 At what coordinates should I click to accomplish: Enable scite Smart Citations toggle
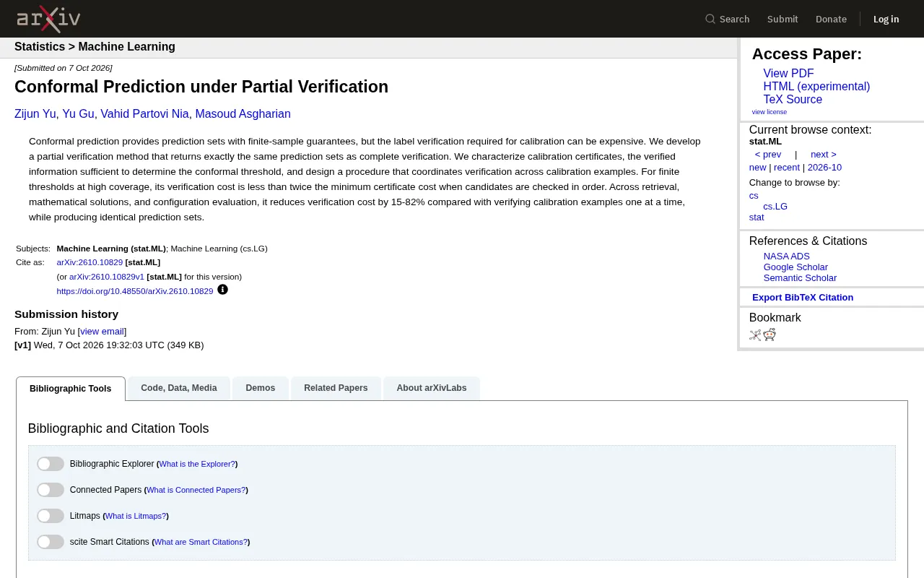pyautogui.click(x=51, y=542)
